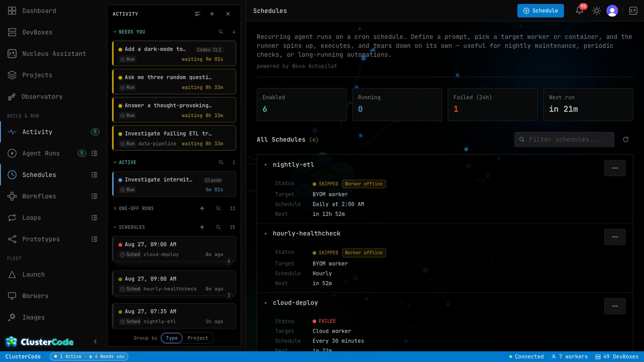
Task: Search the One-Off Runs section
Action: coord(218,208)
